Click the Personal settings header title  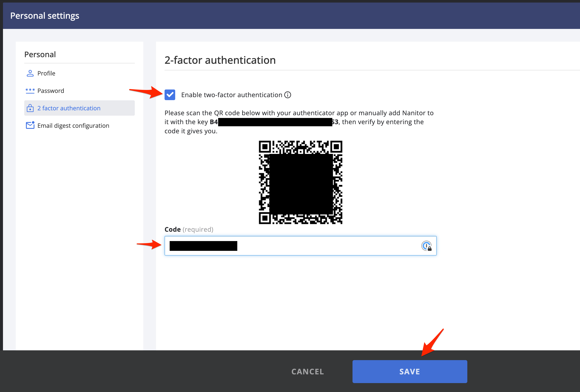[45, 16]
